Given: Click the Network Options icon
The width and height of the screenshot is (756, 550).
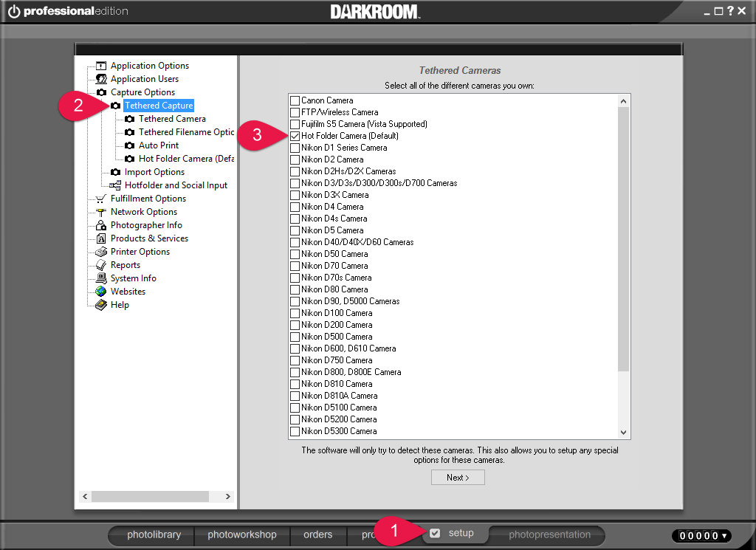Looking at the screenshot, I should click(x=100, y=212).
